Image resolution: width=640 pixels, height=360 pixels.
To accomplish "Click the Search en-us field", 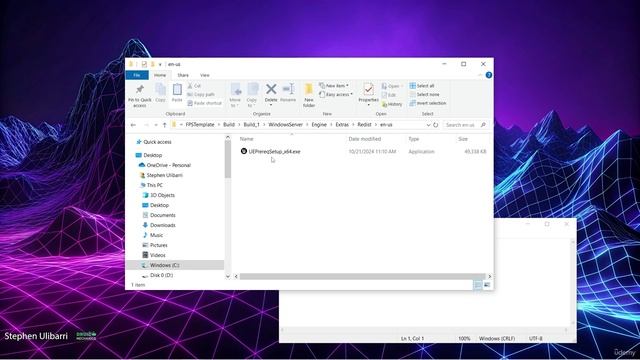I will 465,125.
